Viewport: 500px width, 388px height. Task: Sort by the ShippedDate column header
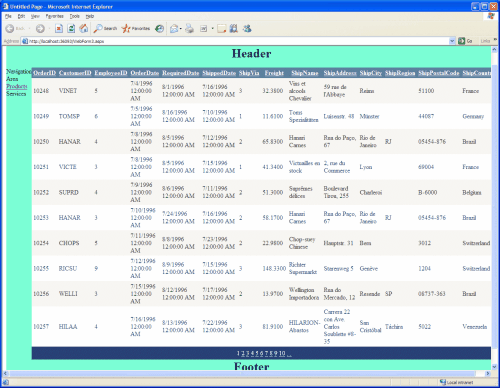pyautogui.click(x=219, y=73)
